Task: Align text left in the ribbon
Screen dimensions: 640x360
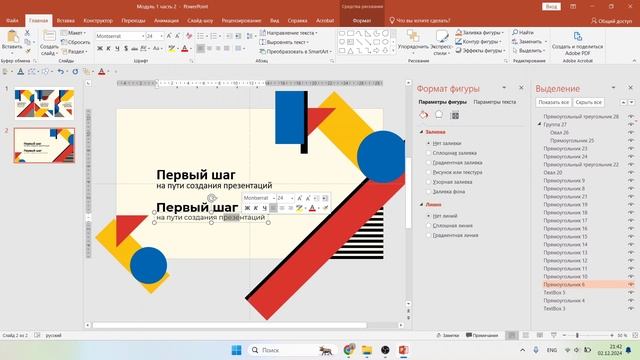Action: pyautogui.click(x=200, y=49)
